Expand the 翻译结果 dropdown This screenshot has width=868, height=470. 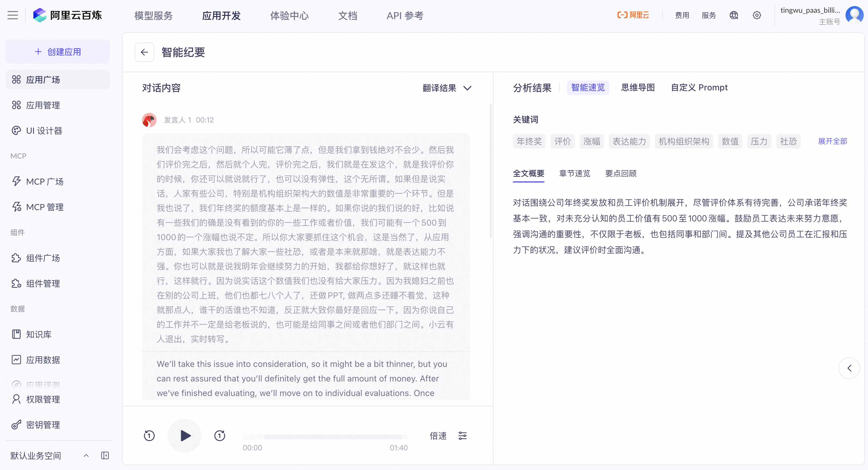pos(447,88)
